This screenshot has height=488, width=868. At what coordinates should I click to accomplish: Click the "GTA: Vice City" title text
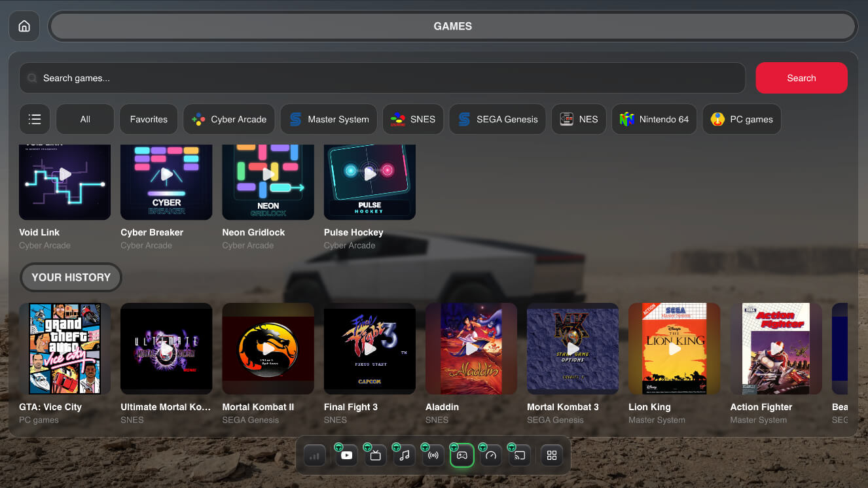[50, 407]
